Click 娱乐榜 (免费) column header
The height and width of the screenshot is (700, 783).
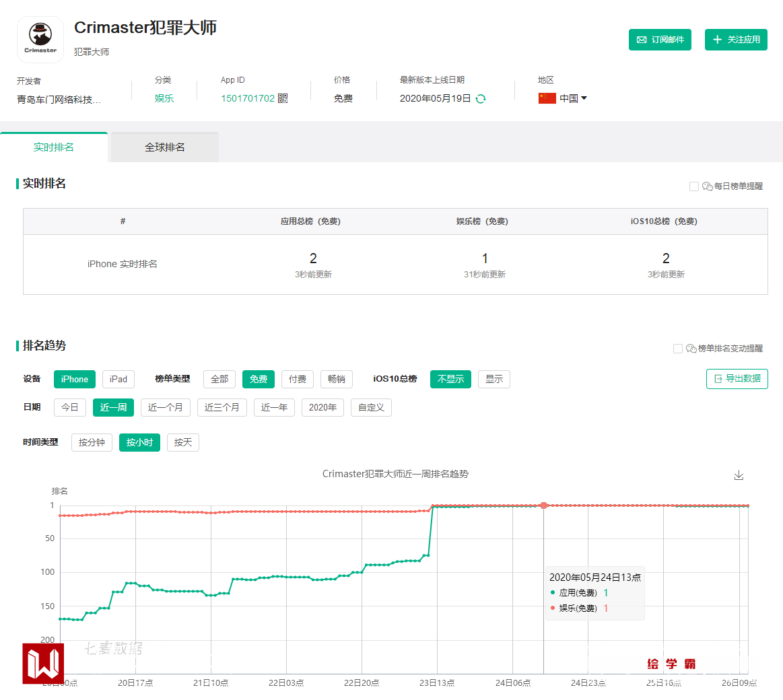tap(482, 221)
